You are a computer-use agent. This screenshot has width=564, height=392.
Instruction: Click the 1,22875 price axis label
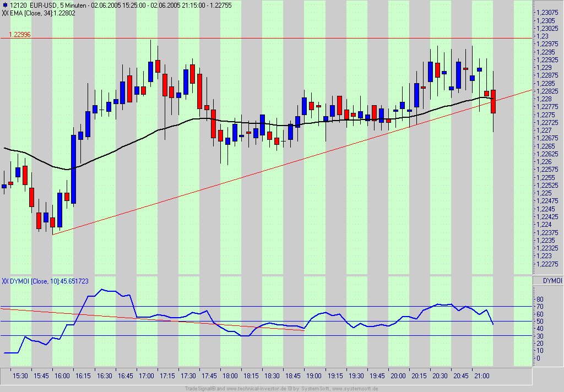tap(547, 75)
